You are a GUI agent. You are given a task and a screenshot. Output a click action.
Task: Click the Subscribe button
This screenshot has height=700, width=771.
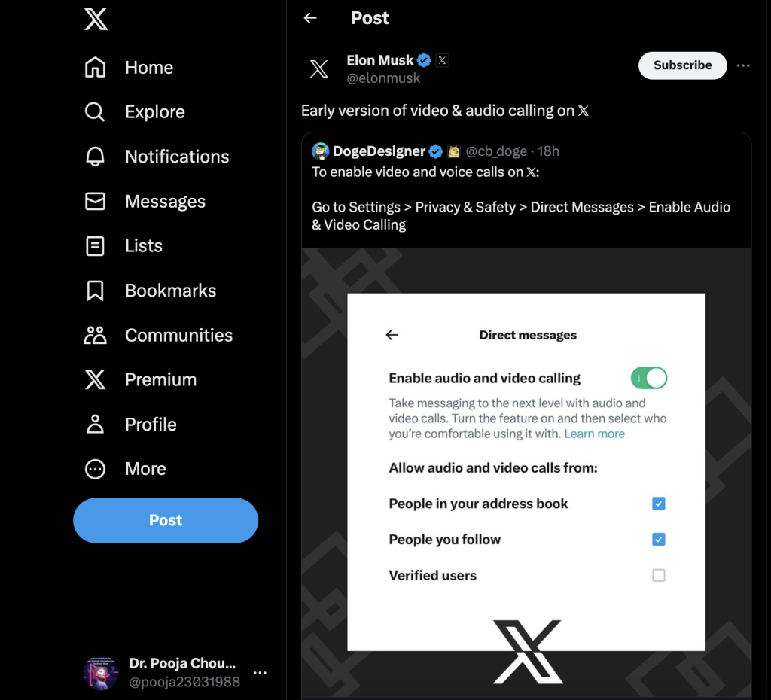(682, 65)
